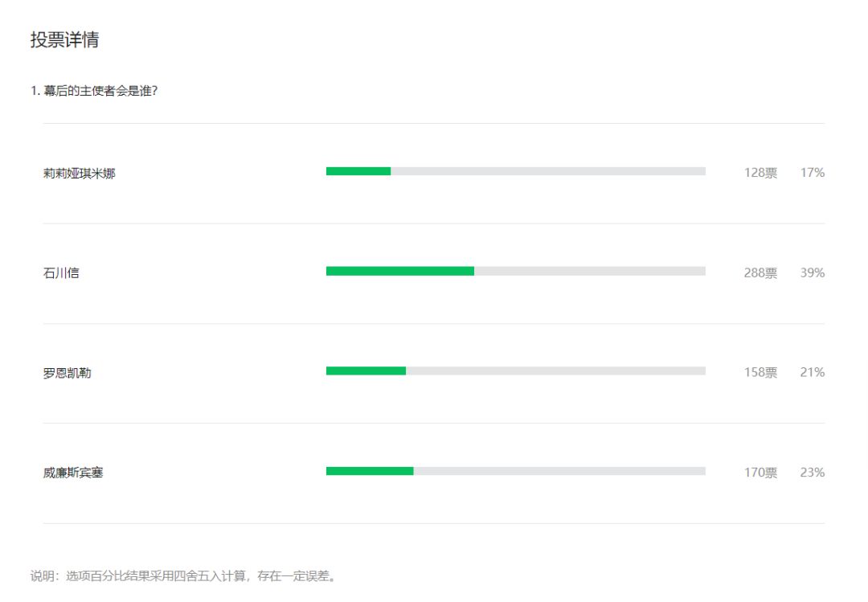Click the 说明 rounding note text
This screenshot has height=602, width=868.
tap(183, 576)
